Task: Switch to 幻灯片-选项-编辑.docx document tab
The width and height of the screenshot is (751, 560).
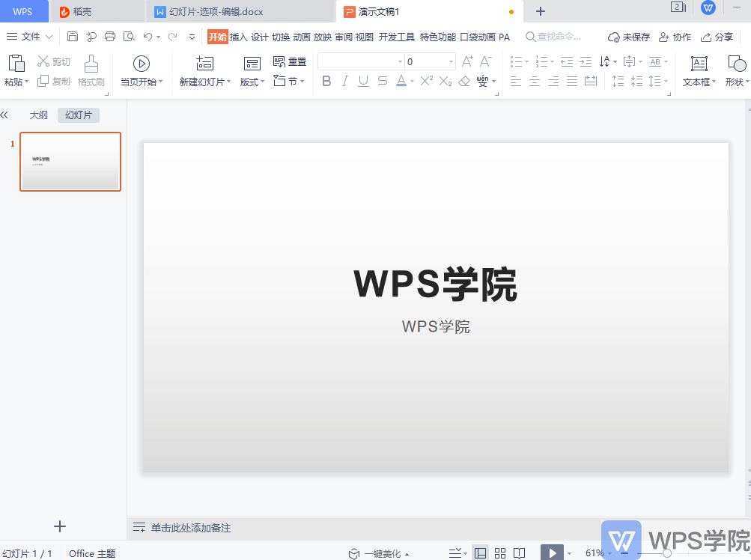Action: 239,11
